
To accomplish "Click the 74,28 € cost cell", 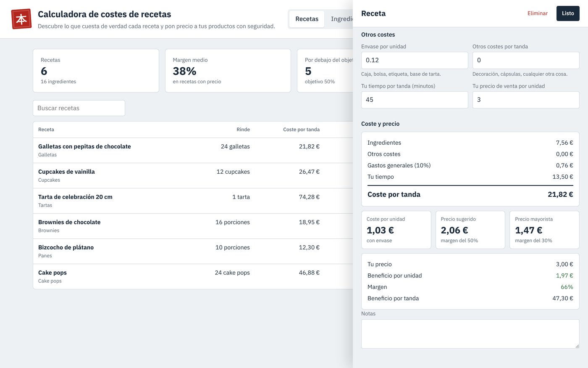I will (309, 197).
